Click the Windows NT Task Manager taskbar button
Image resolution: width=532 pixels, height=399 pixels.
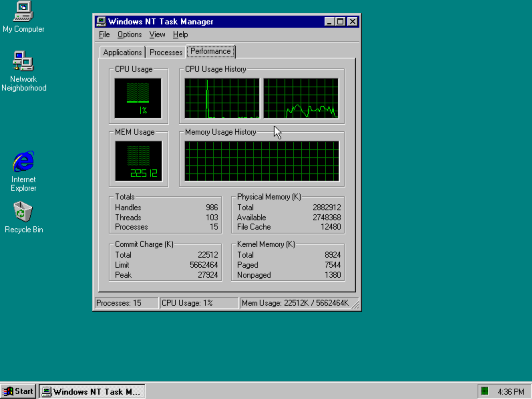pyautogui.click(x=92, y=391)
